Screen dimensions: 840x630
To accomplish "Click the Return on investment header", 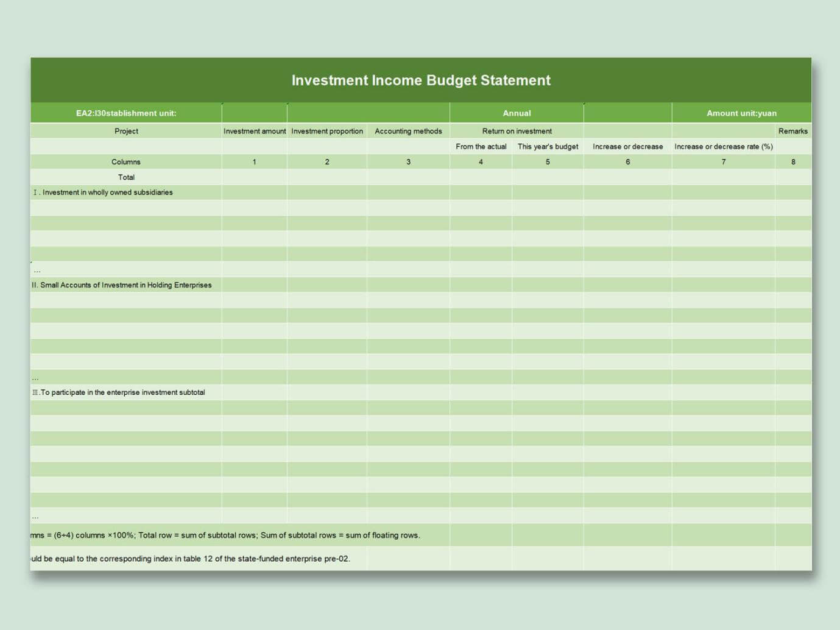I will (x=517, y=131).
